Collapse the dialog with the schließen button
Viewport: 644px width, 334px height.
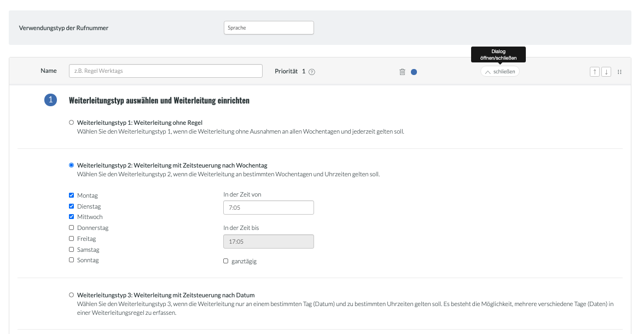pos(500,72)
